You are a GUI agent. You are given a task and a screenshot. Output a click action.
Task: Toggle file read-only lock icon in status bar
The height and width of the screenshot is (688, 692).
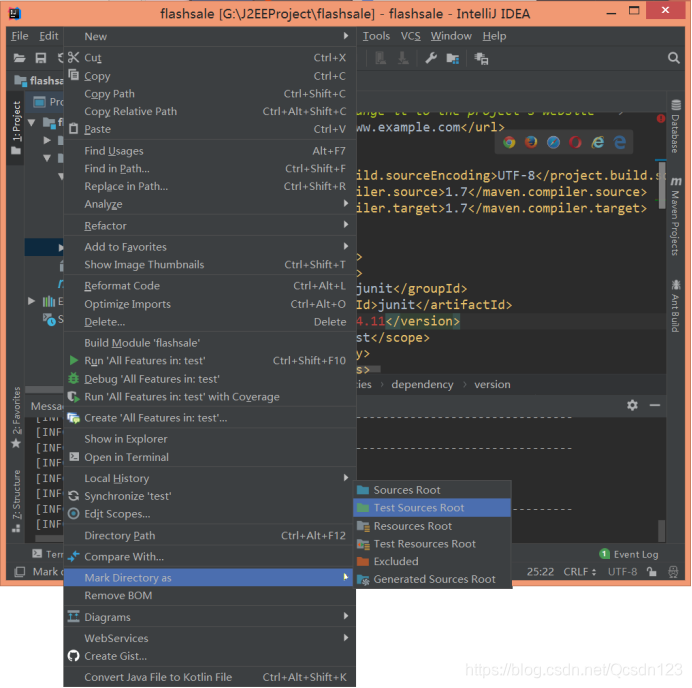(x=651, y=572)
